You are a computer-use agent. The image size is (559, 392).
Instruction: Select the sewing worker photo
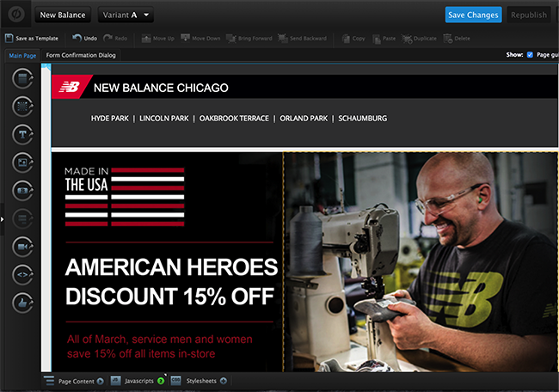coord(421,262)
